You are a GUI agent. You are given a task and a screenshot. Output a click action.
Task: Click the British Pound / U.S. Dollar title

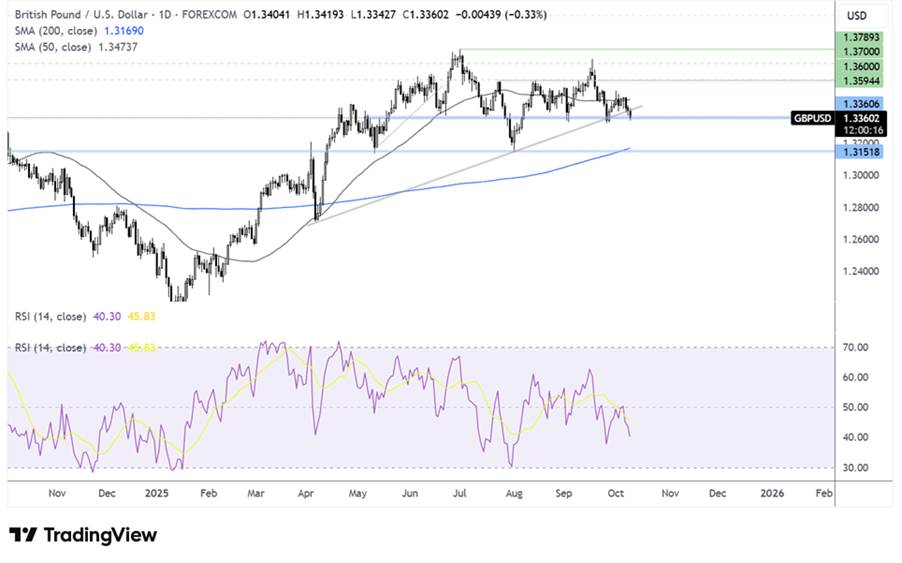[73, 15]
